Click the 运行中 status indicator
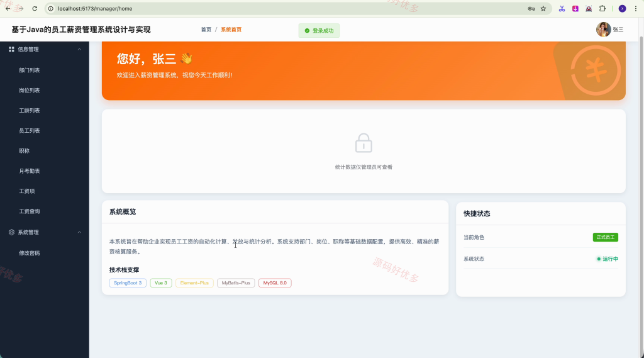The image size is (644, 358). click(x=608, y=259)
